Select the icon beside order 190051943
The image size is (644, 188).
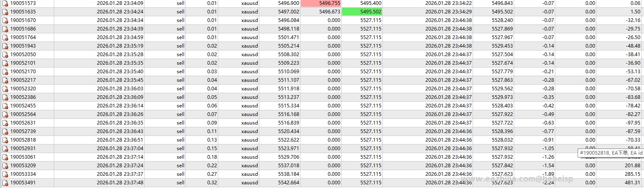tap(5, 46)
